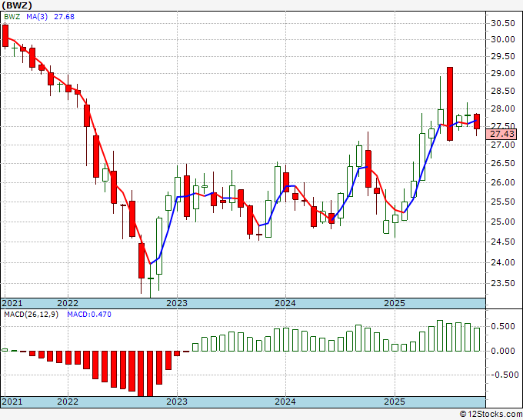Click the 28.00 price axis label
523x420 pixels.
point(503,108)
